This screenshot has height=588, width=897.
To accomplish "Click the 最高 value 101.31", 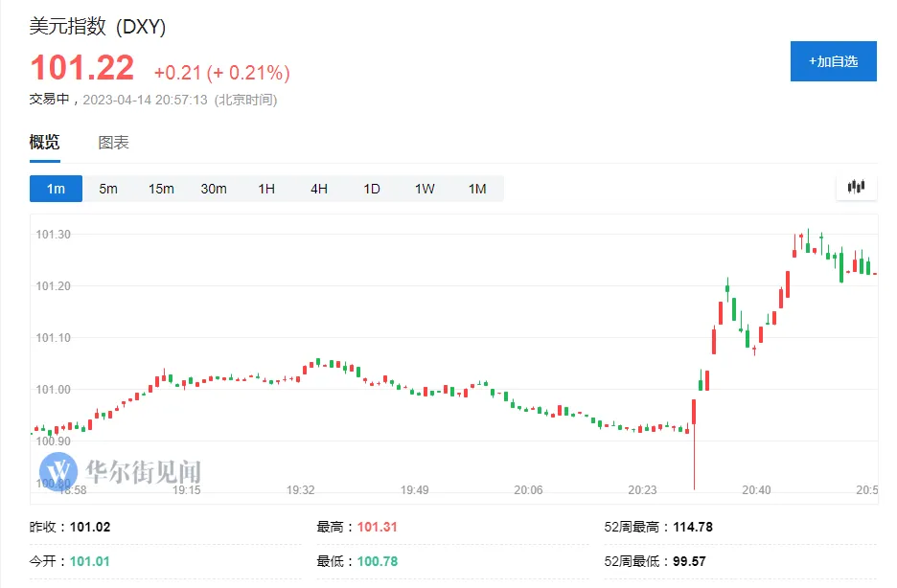I will (x=378, y=527).
